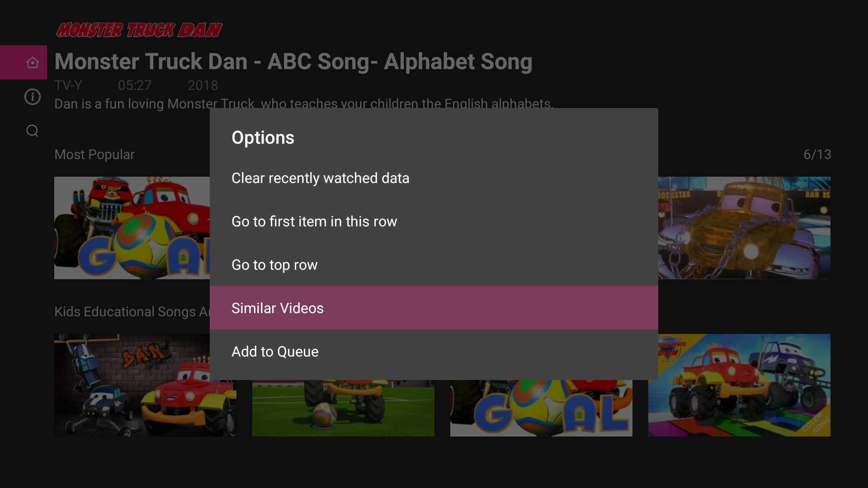Click the 6/13 row position counter

(817, 155)
